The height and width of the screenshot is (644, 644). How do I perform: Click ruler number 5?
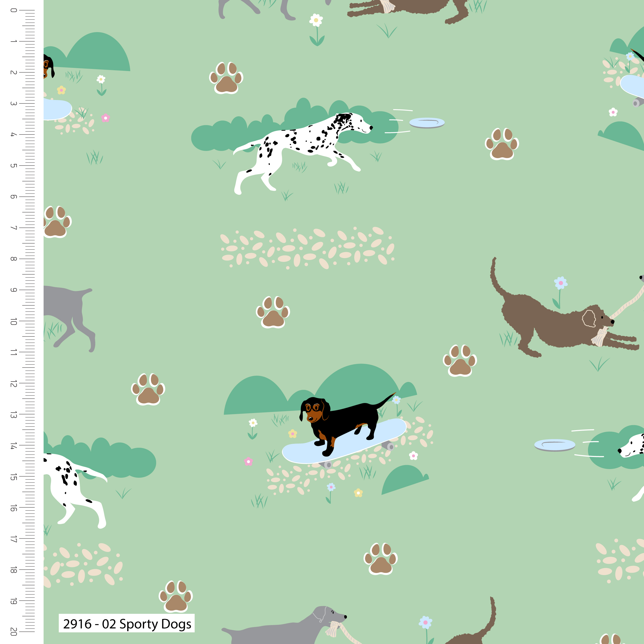(x=13, y=166)
